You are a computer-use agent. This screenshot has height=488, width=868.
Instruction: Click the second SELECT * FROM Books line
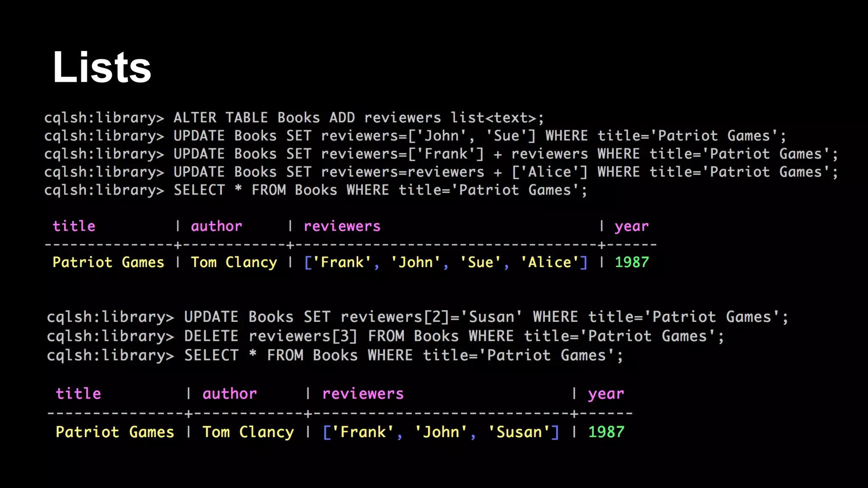coord(335,355)
